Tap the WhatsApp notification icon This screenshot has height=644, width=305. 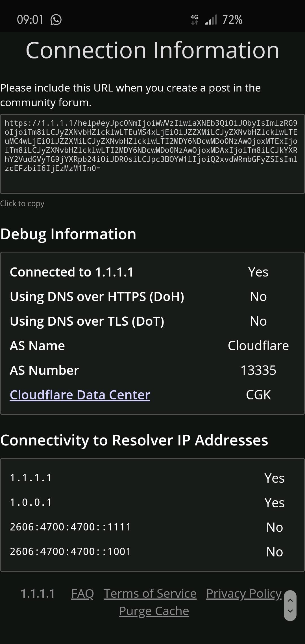click(x=56, y=20)
